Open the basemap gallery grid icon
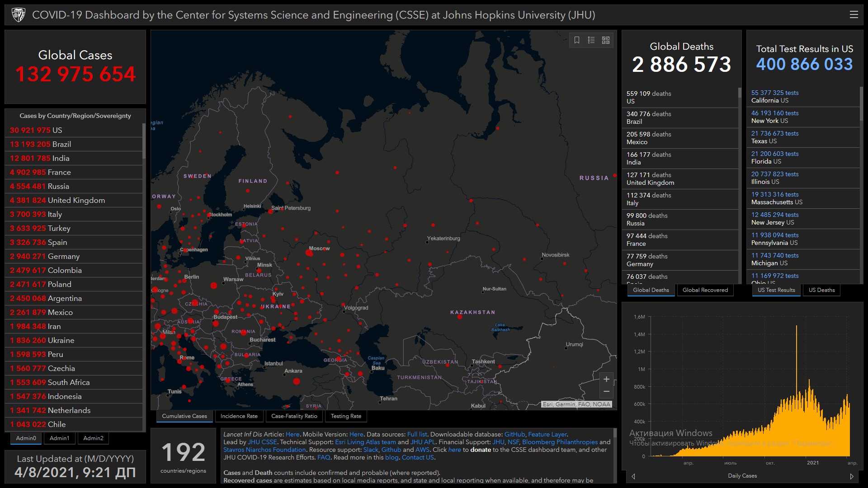Screen dimensions: 868x488 606,40
